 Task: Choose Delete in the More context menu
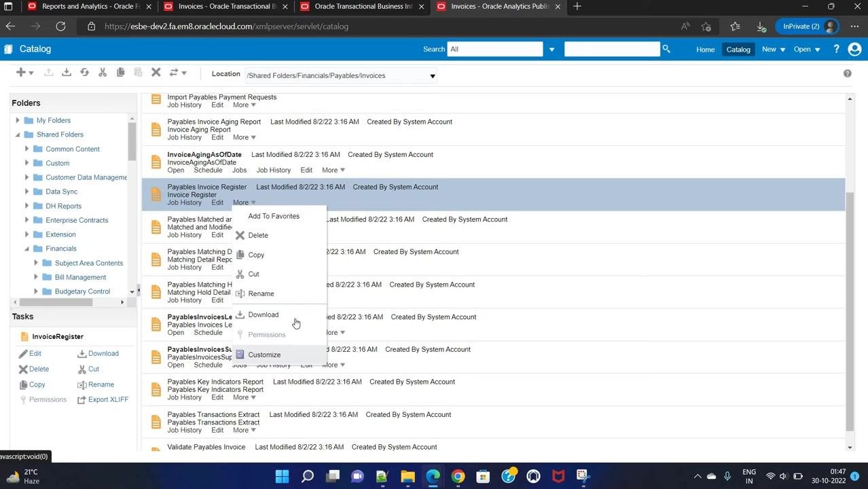pyautogui.click(x=258, y=235)
